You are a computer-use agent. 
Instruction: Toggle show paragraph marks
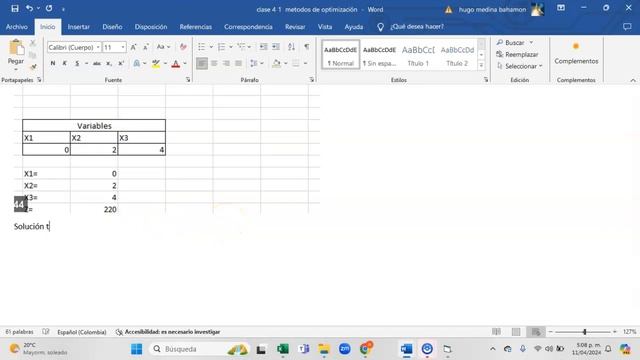[307, 47]
